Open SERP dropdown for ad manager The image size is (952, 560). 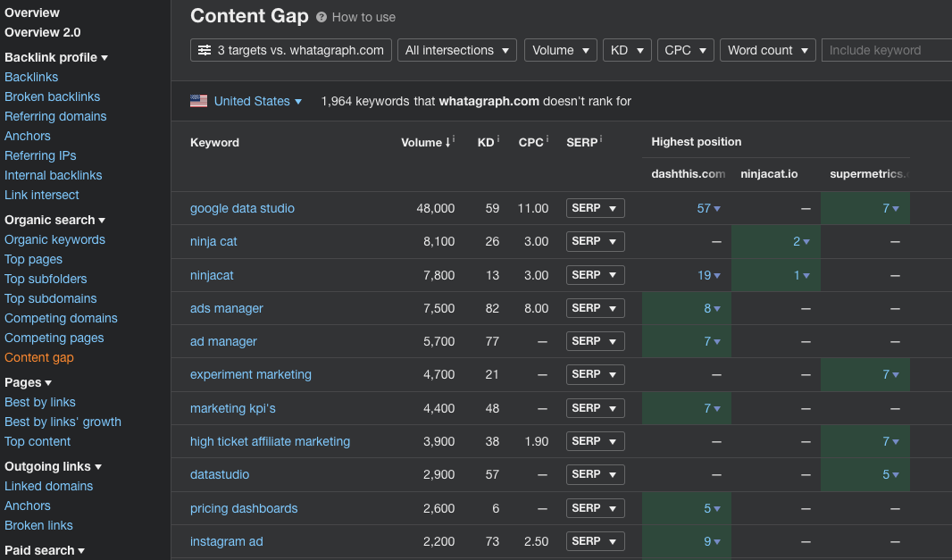point(595,341)
